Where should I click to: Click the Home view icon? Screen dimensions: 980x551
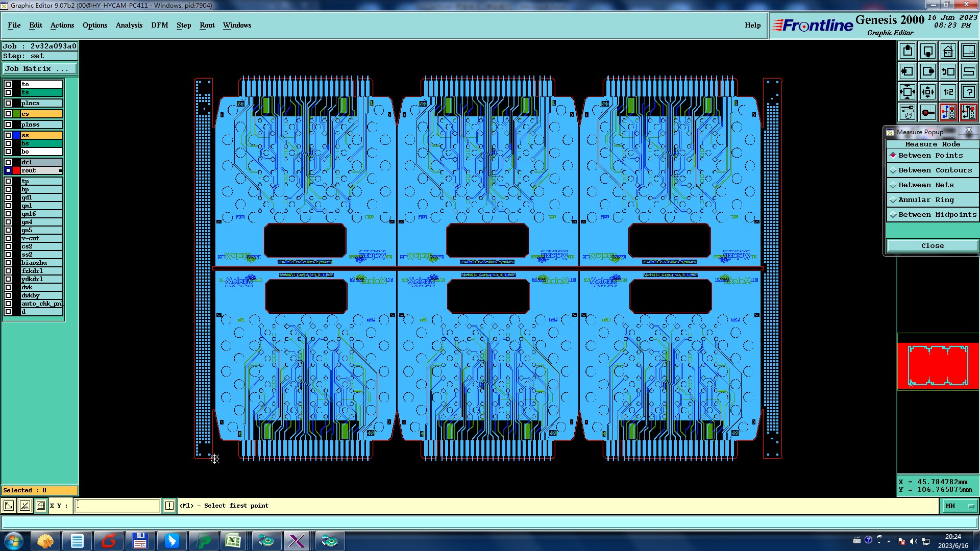point(948,51)
